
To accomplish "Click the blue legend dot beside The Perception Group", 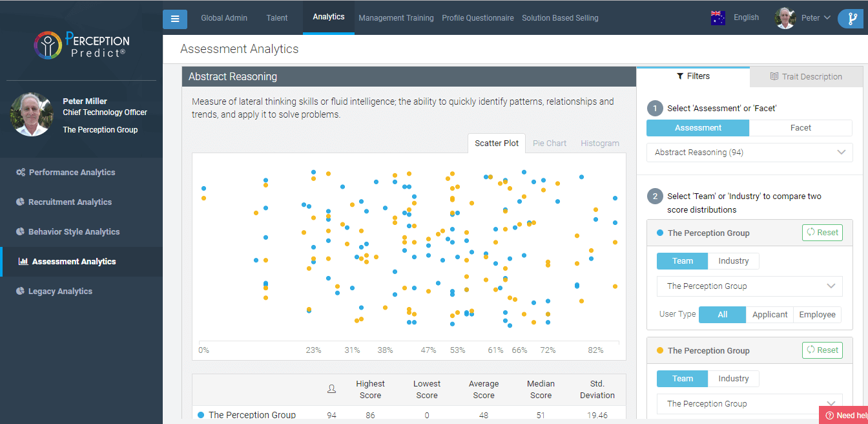I will (x=660, y=233).
